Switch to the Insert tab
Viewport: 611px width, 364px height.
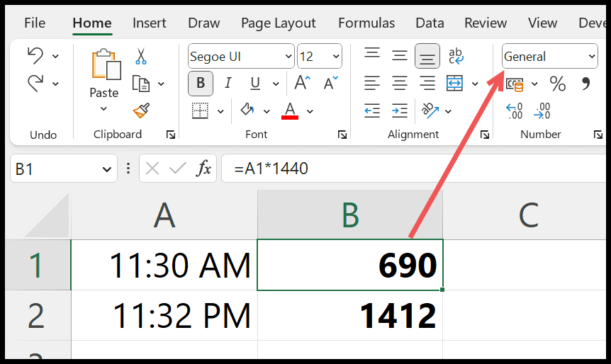150,23
